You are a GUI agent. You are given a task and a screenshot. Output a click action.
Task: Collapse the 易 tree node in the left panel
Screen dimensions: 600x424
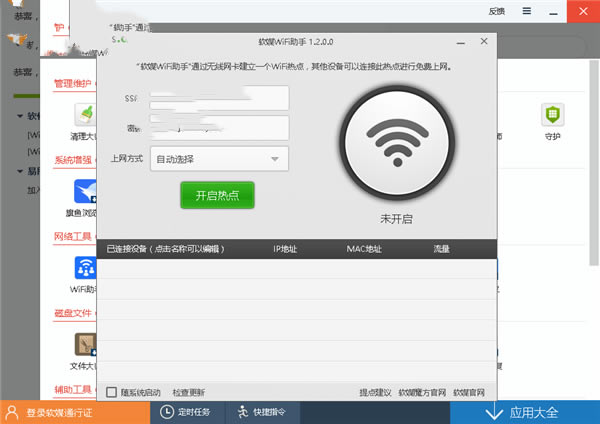20,171
